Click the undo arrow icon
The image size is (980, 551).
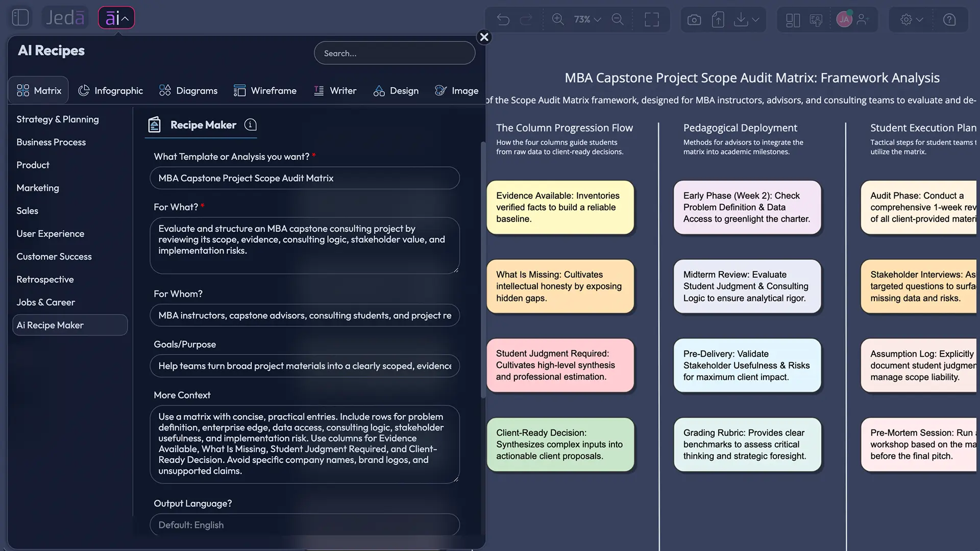[503, 19]
